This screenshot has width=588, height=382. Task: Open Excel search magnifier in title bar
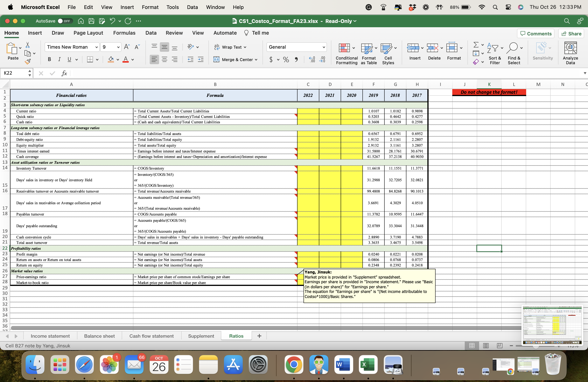click(x=567, y=21)
